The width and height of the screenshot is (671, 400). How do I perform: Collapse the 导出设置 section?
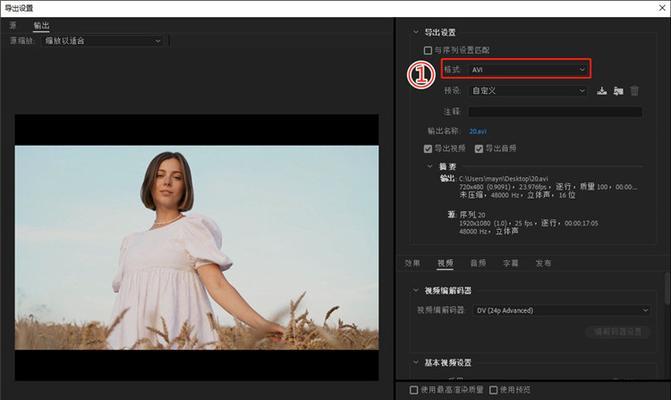pos(416,32)
